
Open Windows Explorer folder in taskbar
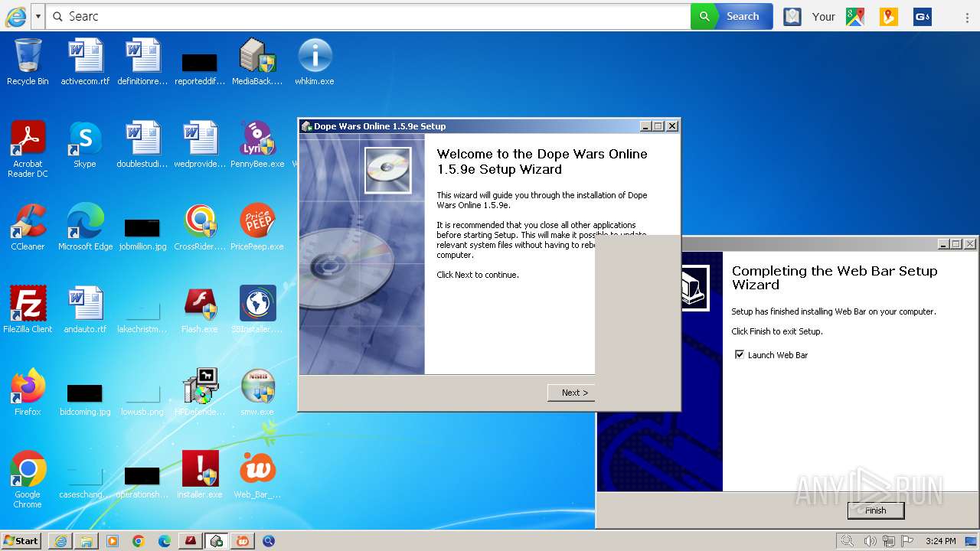click(87, 541)
